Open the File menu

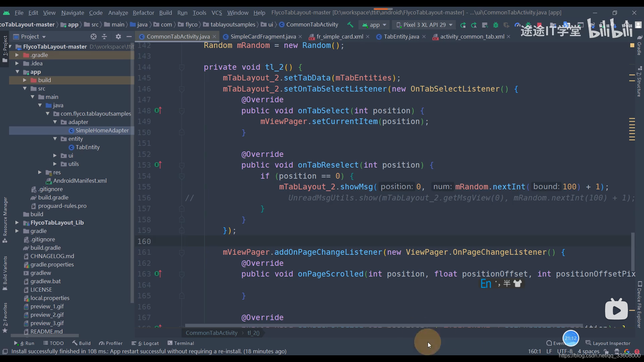coord(19,13)
